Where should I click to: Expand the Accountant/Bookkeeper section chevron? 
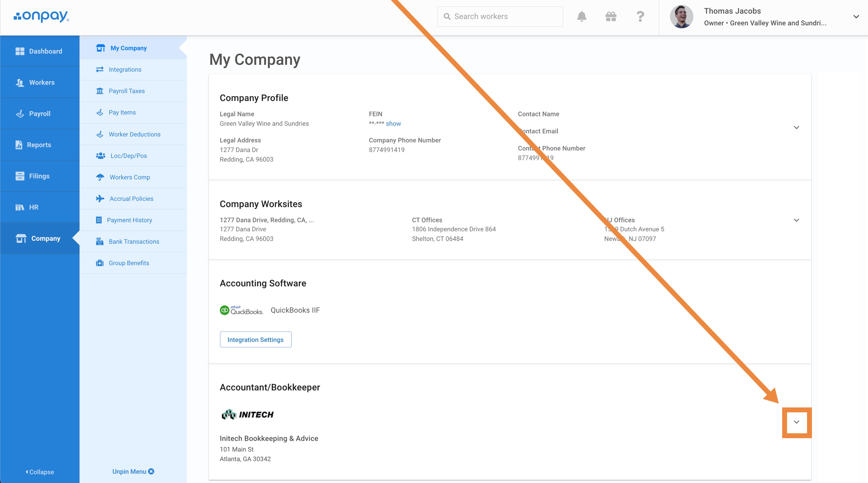point(796,422)
